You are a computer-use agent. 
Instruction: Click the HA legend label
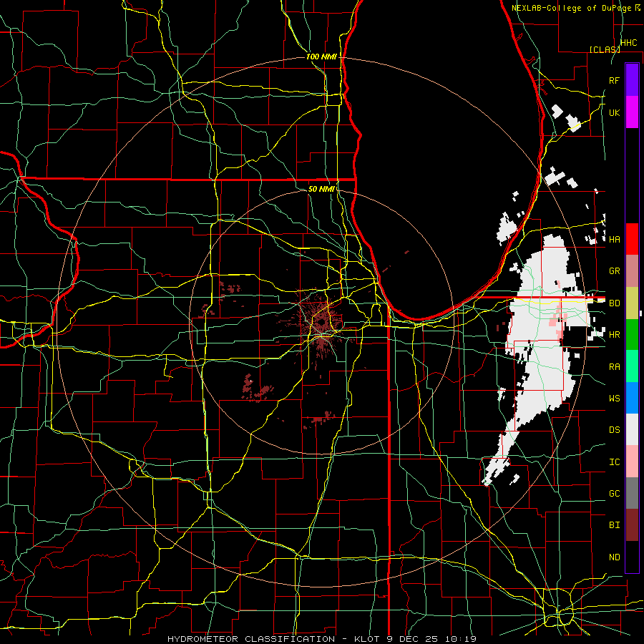[614, 239]
